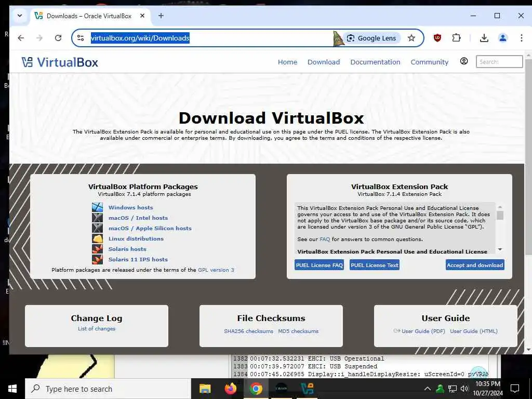Bookmark this page with the star icon
The width and height of the screenshot is (532, 399).
click(x=411, y=38)
